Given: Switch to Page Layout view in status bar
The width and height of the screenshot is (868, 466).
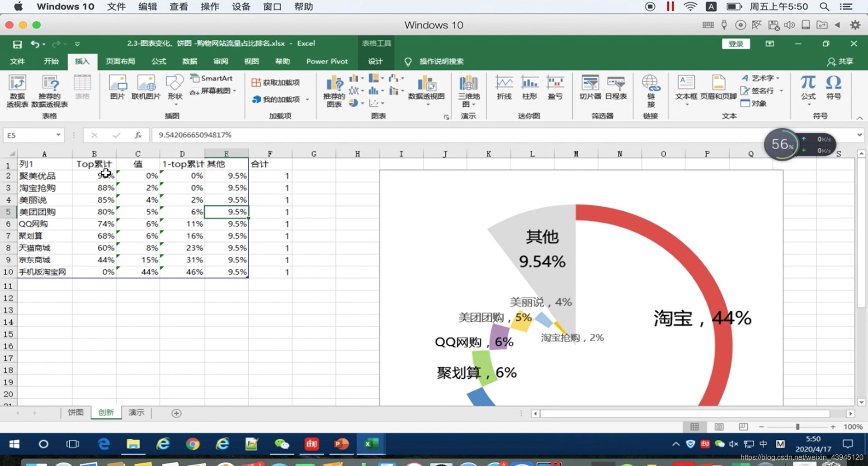Looking at the screenshot, I should click(719, 427).
